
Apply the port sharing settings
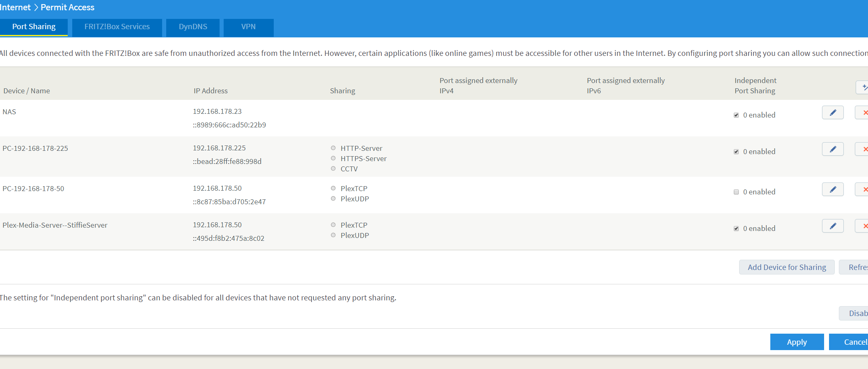point(797,342)
